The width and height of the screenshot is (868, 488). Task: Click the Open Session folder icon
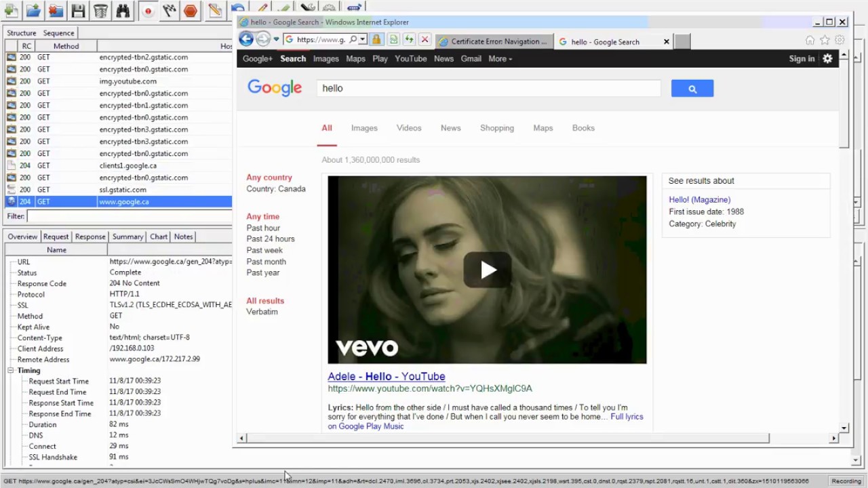coord(33,10)
